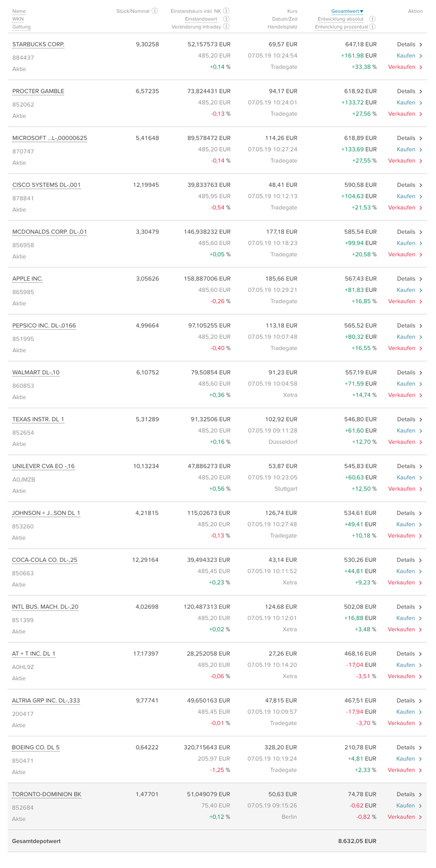This screenshot has width=436, height=868.
Task: Show Details for Walmart
Action: pyautogui.click(x=406, y=373)
